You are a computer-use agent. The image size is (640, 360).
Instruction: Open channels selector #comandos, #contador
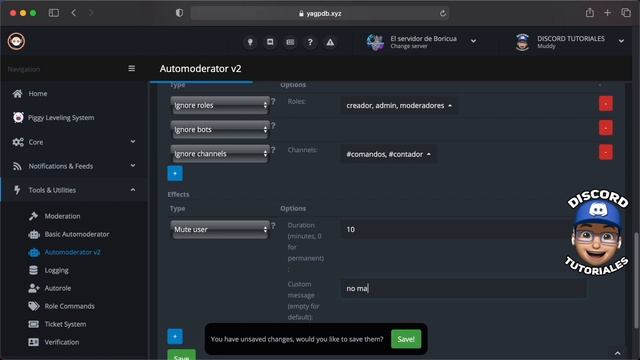388,154
